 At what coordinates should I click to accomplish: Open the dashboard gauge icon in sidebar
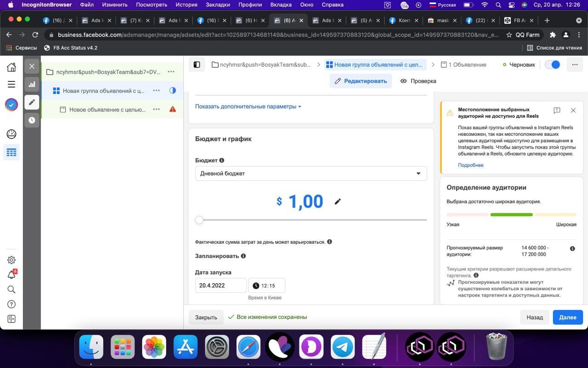[x=11, y=134]
